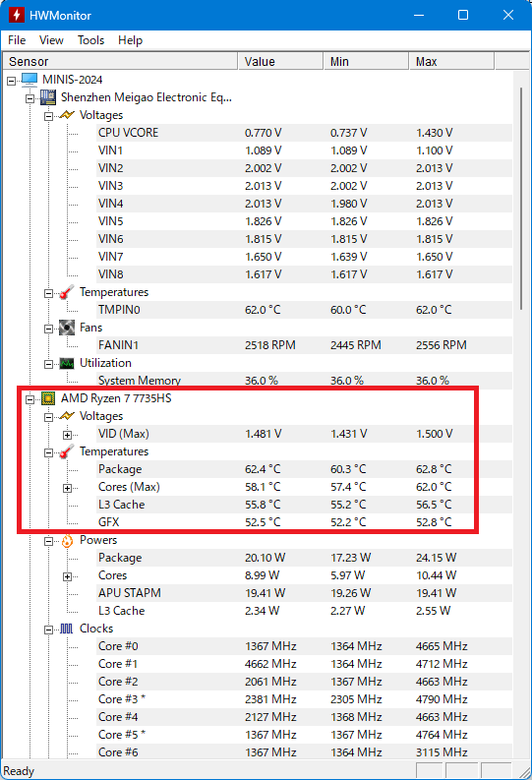The height and width of the screenshot is (780, 532).
Task: Select the TMPIN0 temperature row
Action: click(304, 310)
